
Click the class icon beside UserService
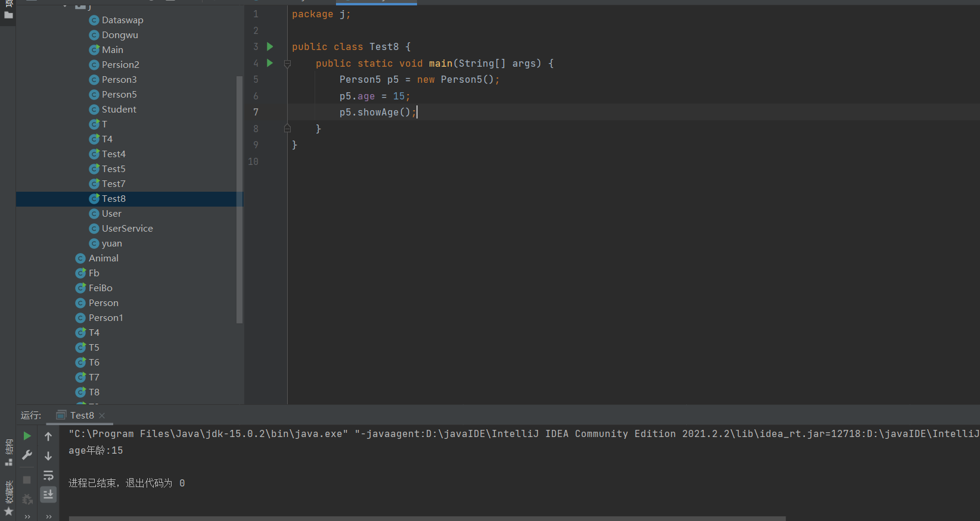(x=94, y=229)
